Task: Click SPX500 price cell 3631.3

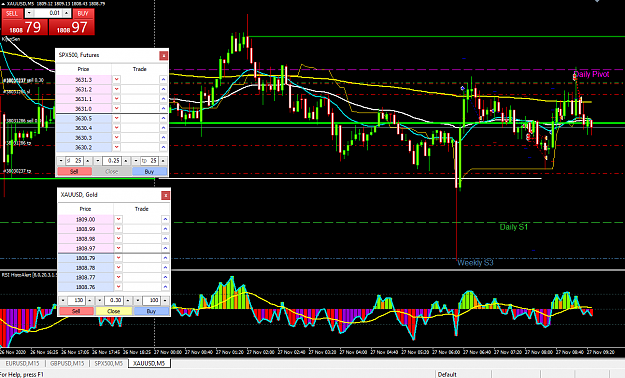Action: tap(83, 80)
